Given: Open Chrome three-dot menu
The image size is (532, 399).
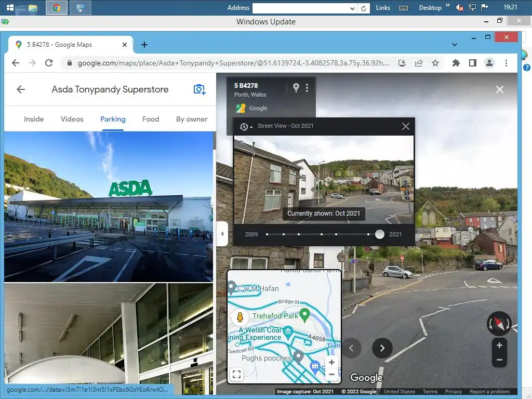Looking at the screenshot, I should coord(506,63).
